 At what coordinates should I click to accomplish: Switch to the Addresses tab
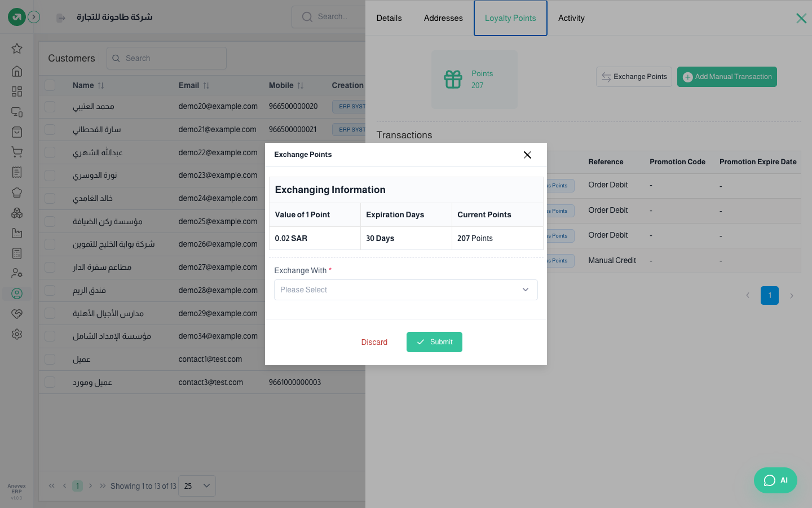(x=443, y=18)
